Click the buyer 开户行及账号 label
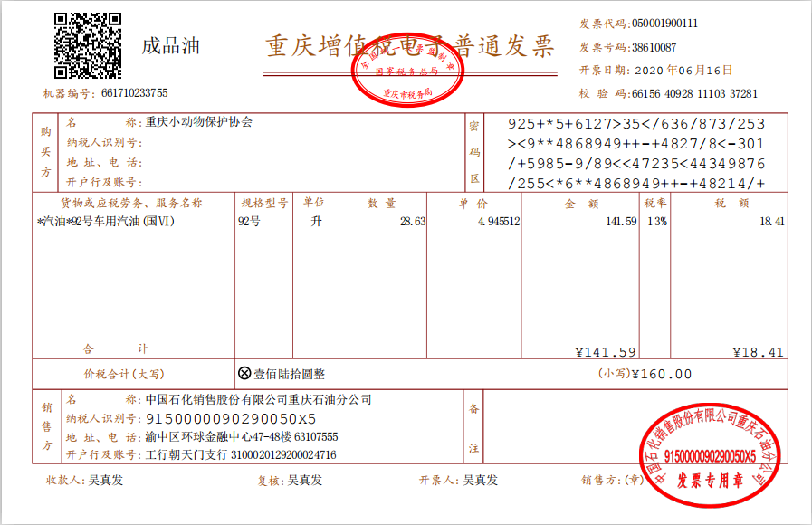This screenshot has width=812, height=525. click(104, 182)
